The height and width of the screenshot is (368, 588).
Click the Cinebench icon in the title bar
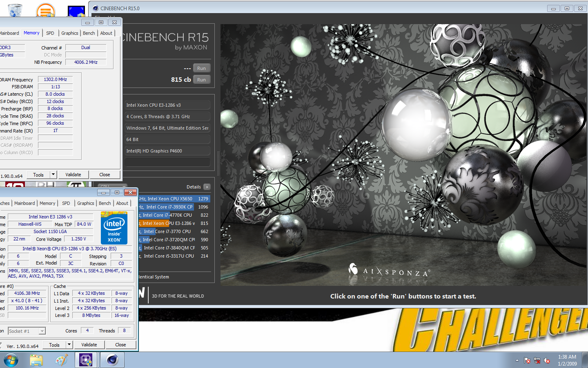pyautogui.click(x=96, y=8)
